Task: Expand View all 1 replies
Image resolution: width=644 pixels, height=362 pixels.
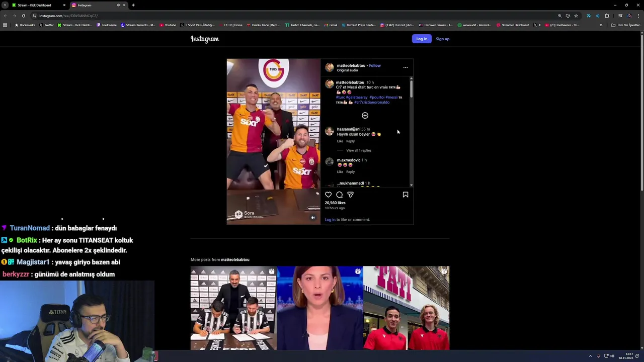Action: [x=359, y=150]
